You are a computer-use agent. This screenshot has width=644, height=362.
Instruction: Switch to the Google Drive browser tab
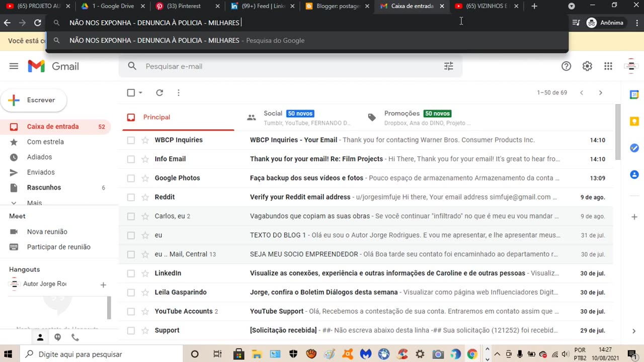[113, 6]
